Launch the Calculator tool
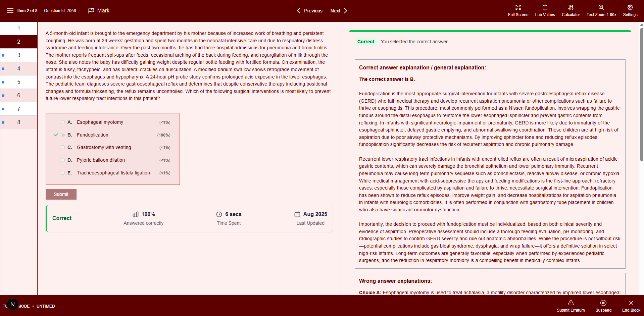Viewport: 644px width, 316px height. 571,11
